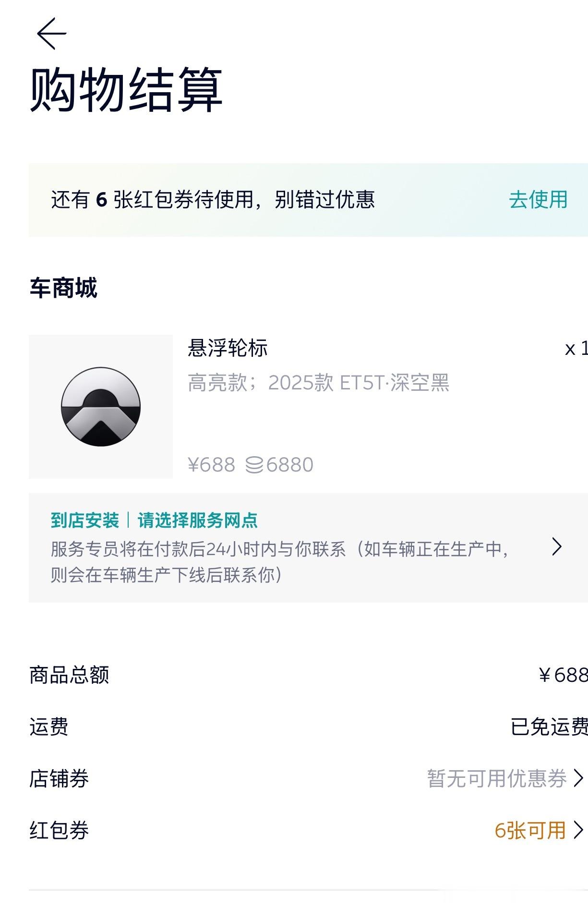
Task: Open 店铺券 coupon chevron
Action: pos(578,778)
